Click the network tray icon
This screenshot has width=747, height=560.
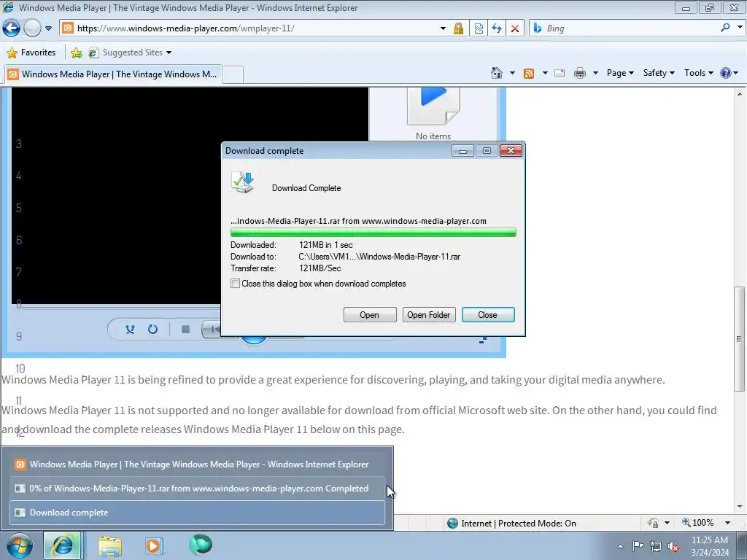click(656, 547)
